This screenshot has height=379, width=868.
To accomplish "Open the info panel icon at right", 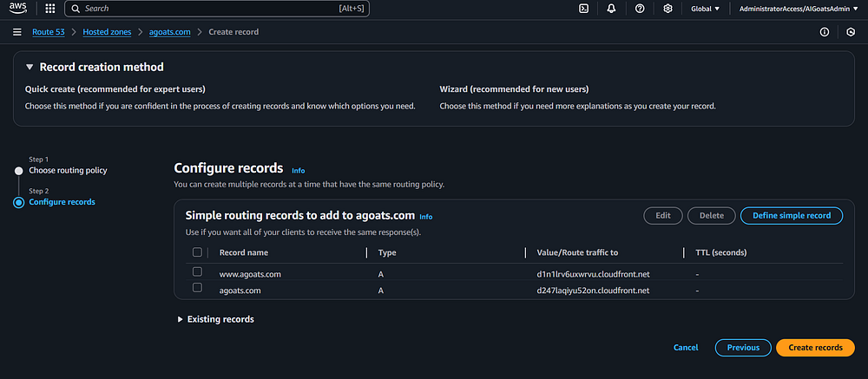I will pos(824,32).
